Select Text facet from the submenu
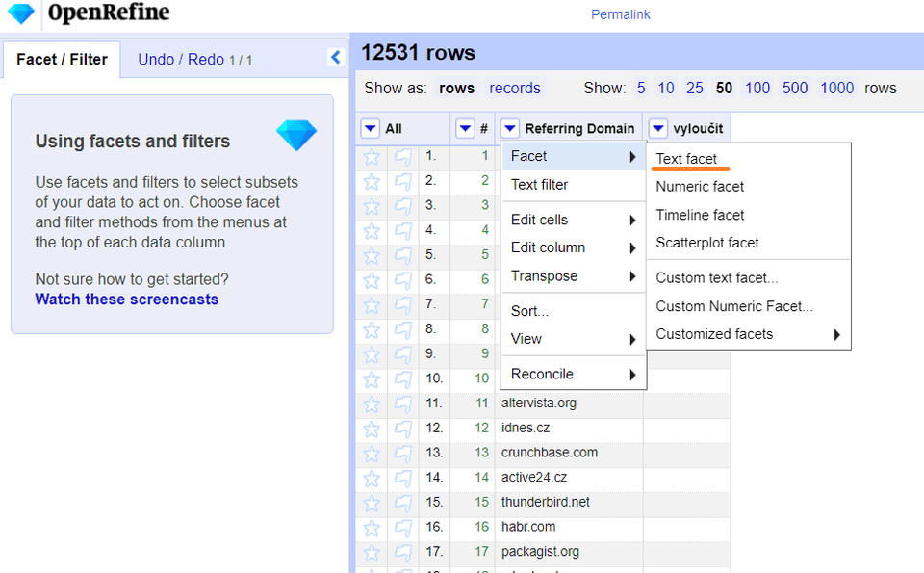Viewport: 924px width, 573px height. [686, 159]
